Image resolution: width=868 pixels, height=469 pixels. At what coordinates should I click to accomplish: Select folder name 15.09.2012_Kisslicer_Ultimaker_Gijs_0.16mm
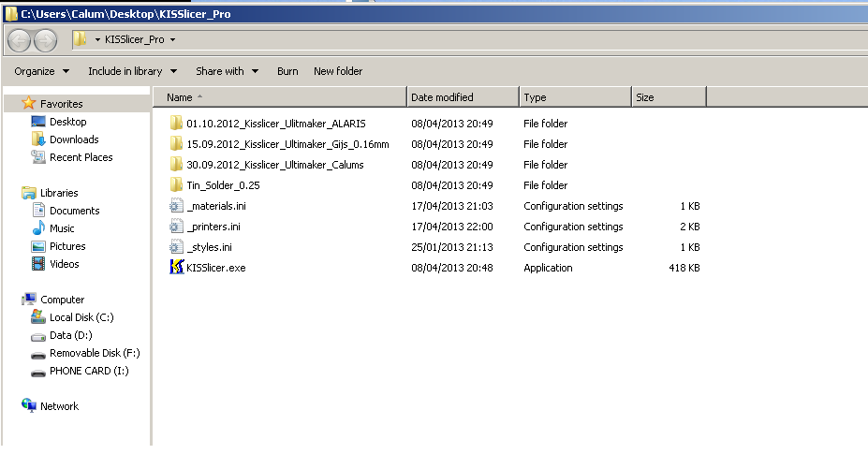pos(287,144)
